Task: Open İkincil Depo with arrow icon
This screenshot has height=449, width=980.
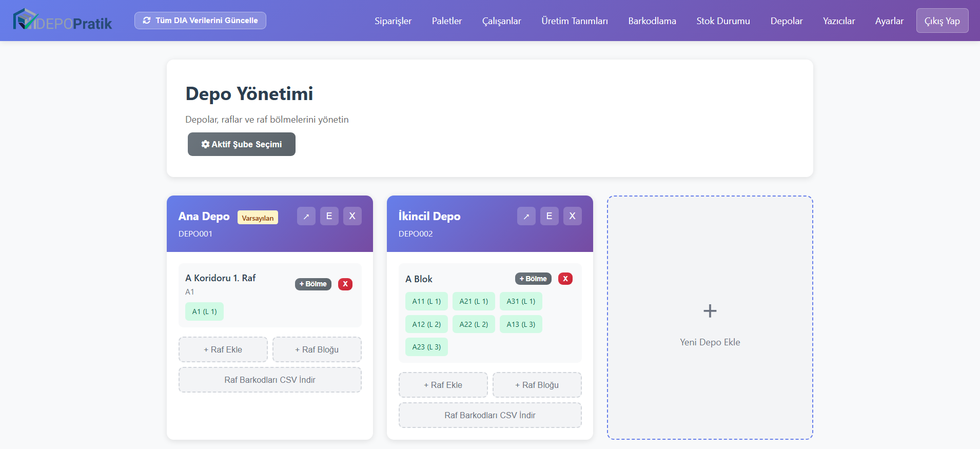Action: tap(526, 216)
